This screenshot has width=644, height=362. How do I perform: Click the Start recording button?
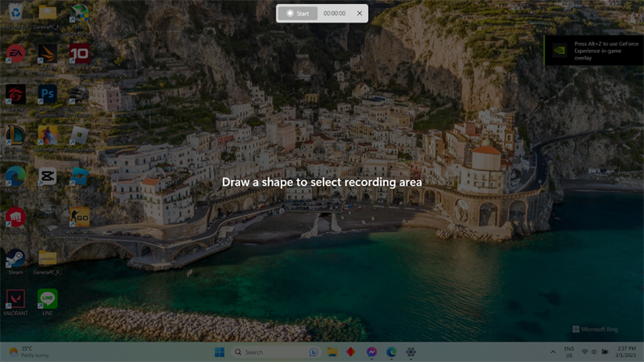(297, 14)
